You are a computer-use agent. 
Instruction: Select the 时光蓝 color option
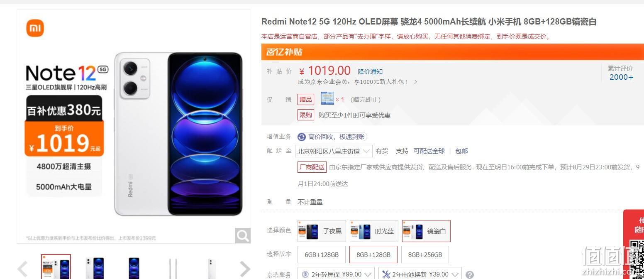click(374, 231)
